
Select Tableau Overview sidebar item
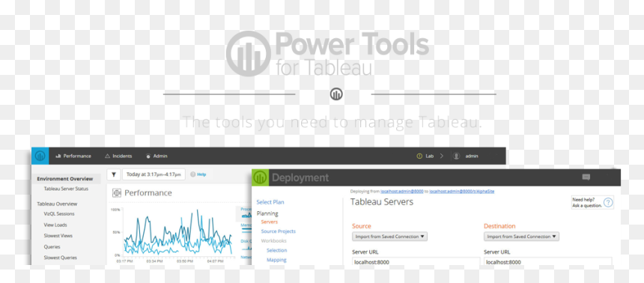57,204
